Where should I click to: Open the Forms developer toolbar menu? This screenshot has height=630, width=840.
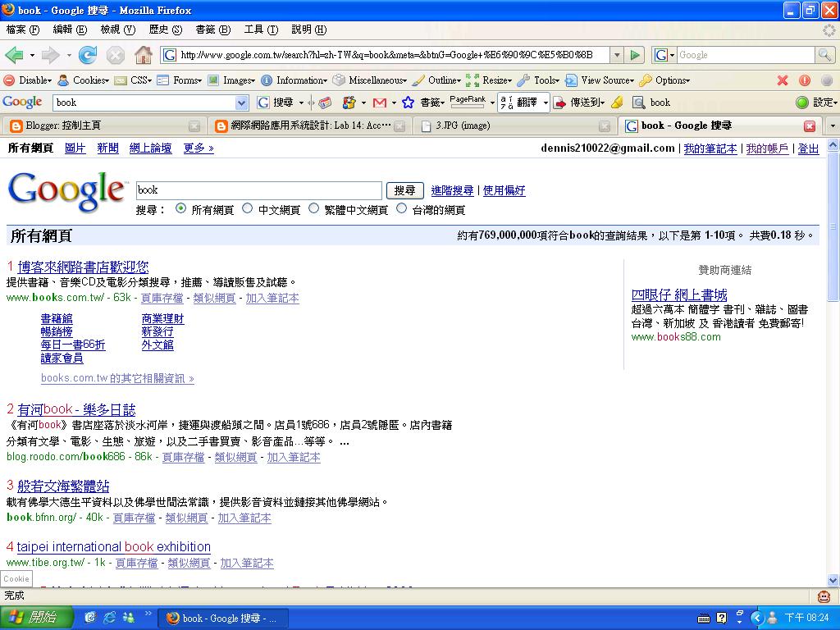(x=180, y=80)
